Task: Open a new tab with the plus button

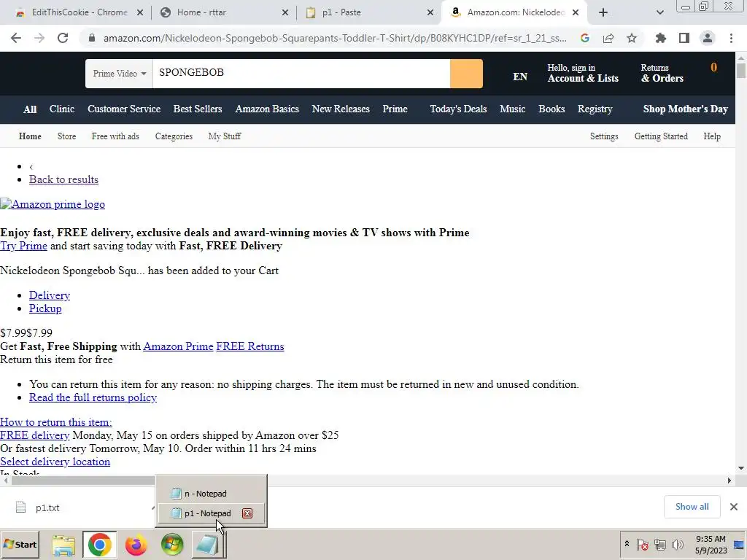Action: tap(603, 12)
